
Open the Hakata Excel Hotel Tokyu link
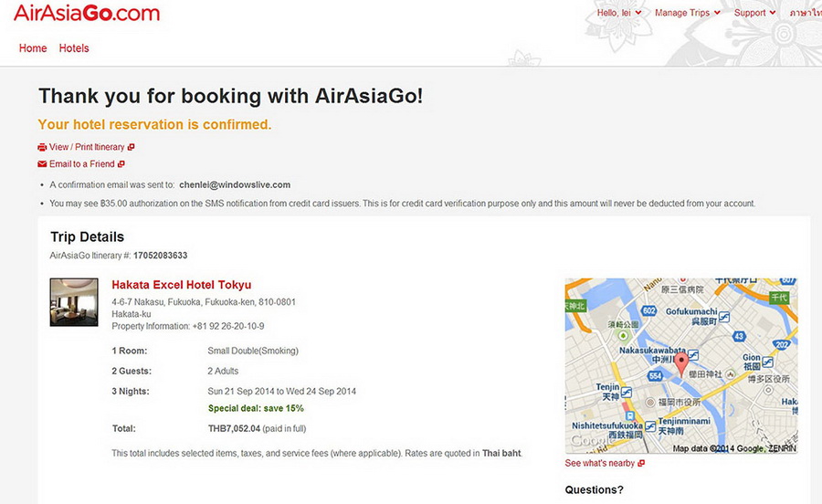click(182, 285)
